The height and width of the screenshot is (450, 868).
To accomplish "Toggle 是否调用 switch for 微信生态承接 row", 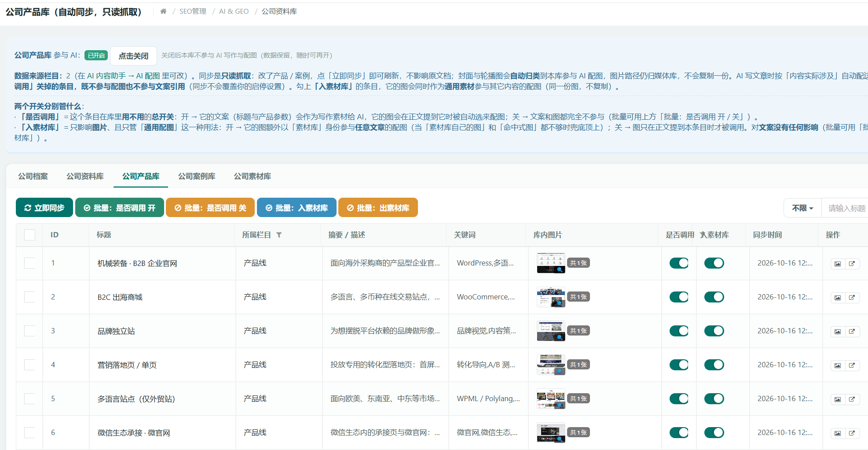I will click(679, 432).
